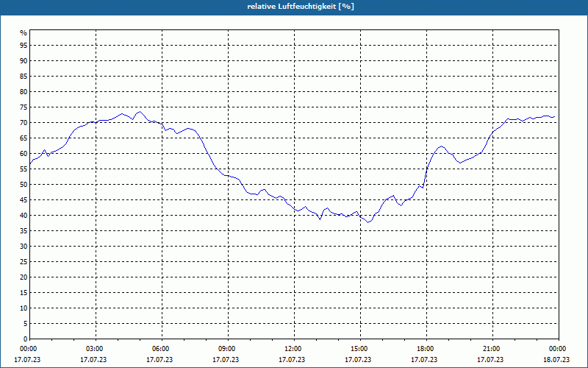Click the humidity curve peak near 05:00
This screenshot has height=368, width=588.
tap(140, 112)
